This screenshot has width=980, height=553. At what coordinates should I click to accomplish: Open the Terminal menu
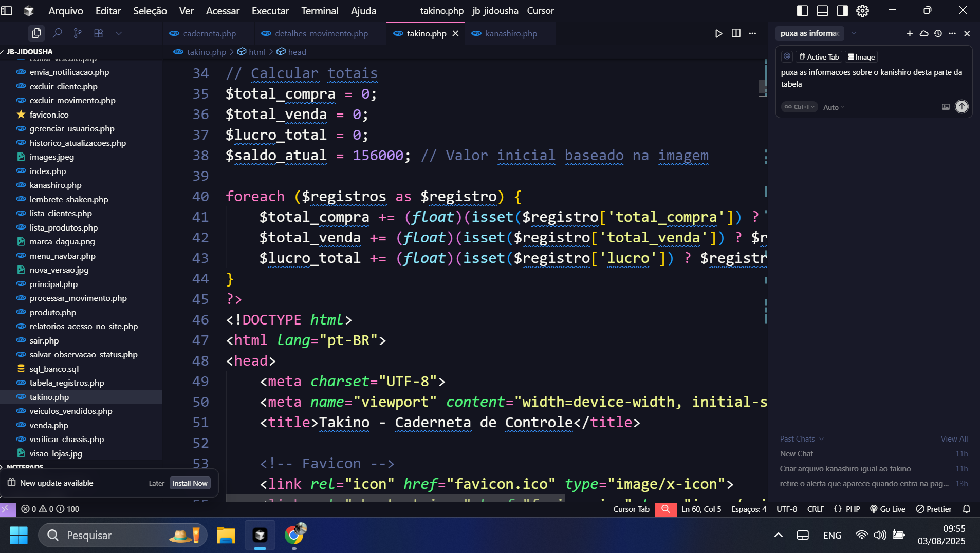point(319,11)
